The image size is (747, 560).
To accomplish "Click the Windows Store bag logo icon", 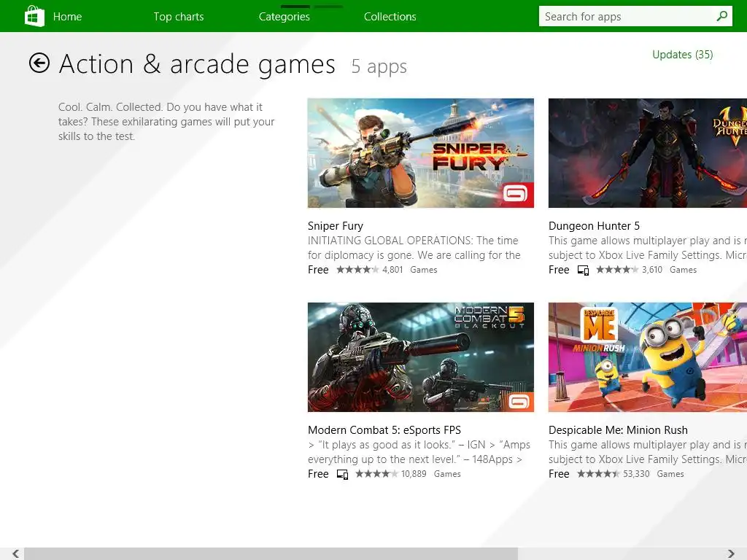I will [x=34, y=16].
